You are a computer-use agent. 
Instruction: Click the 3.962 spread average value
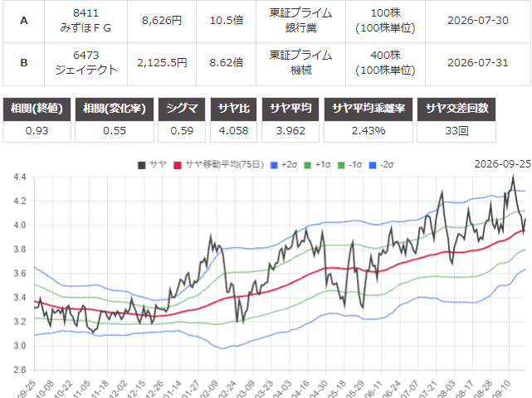pyautogui.click(x=290, y=131)
